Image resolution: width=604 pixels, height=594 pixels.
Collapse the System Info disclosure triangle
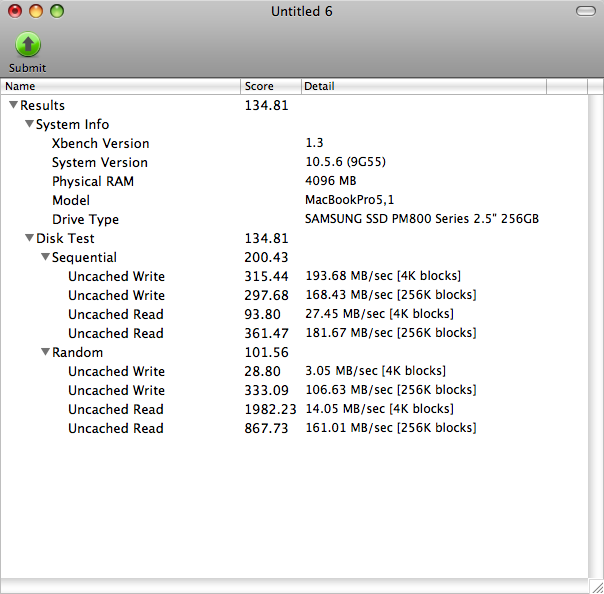[x=29, y=124]
